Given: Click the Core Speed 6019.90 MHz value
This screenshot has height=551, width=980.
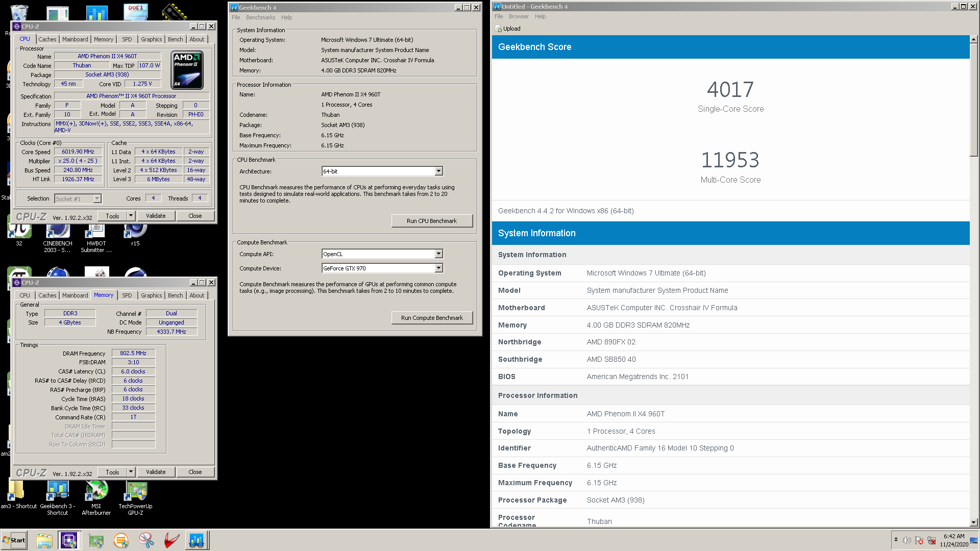Looking at the screenshot, I should [78, 152].
